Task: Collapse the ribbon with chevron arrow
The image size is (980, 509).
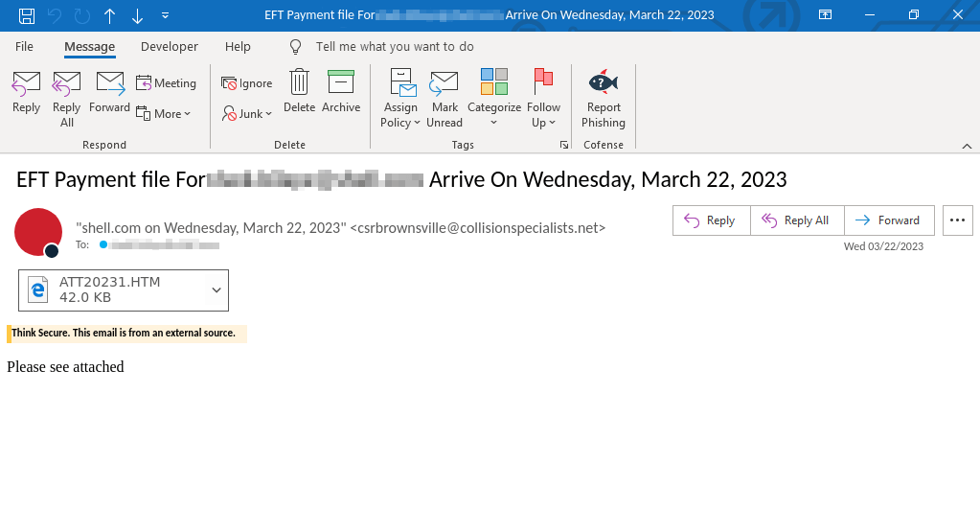Action: point(967,146)
